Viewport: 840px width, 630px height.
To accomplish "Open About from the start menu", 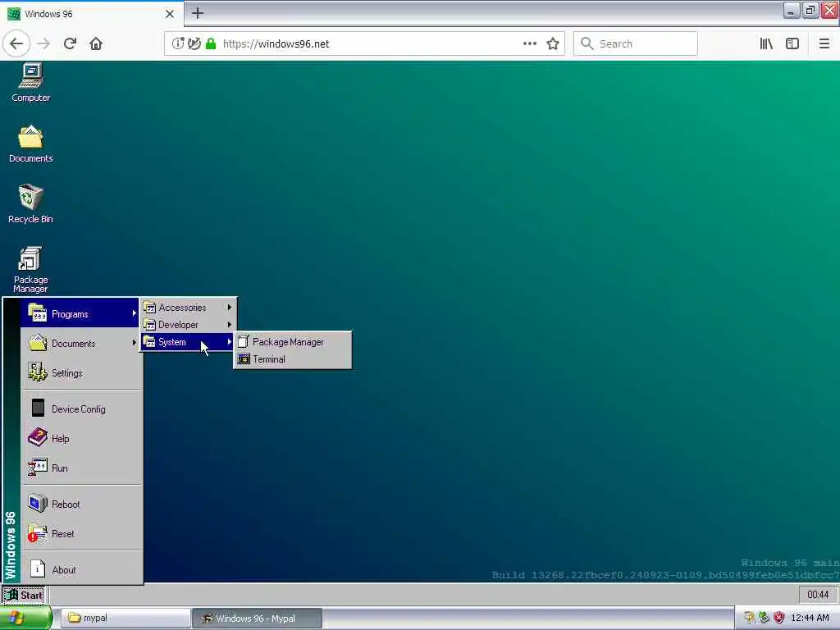I will click(80, 569).
